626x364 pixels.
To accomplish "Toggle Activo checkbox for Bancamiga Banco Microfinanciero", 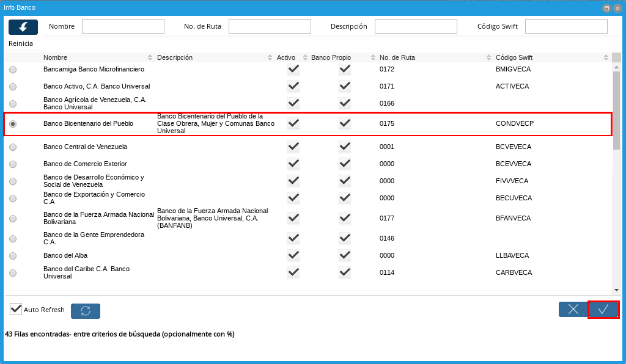I will tap(293, 69).
